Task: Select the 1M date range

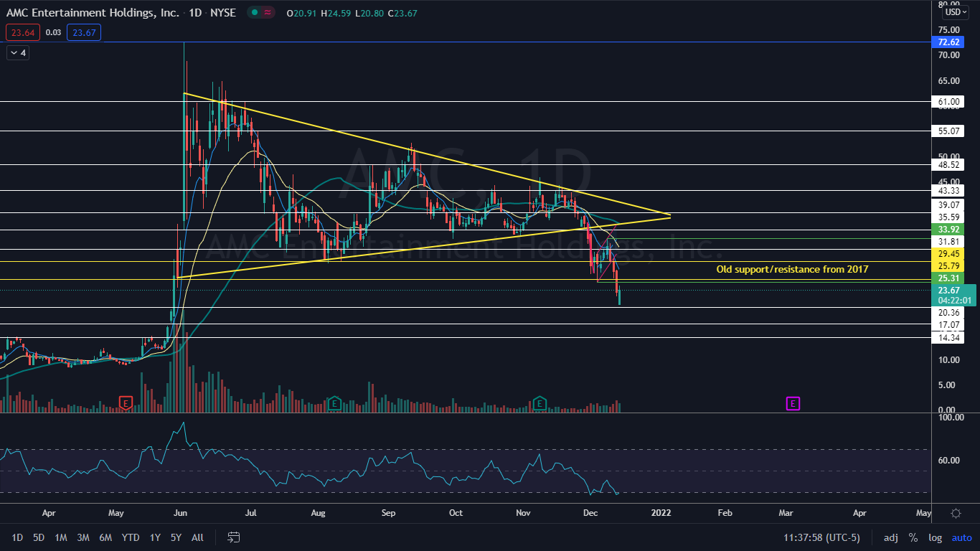Action: 61,537
